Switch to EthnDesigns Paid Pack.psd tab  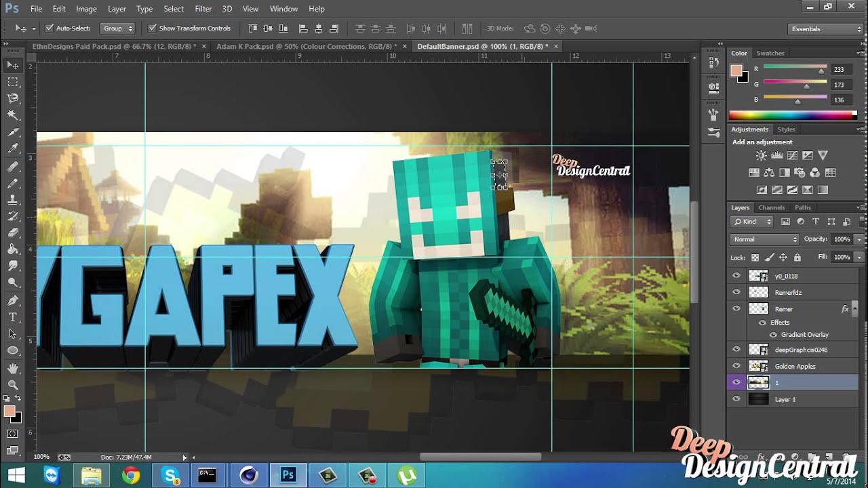pyautogui.click(x=114, y=46)
